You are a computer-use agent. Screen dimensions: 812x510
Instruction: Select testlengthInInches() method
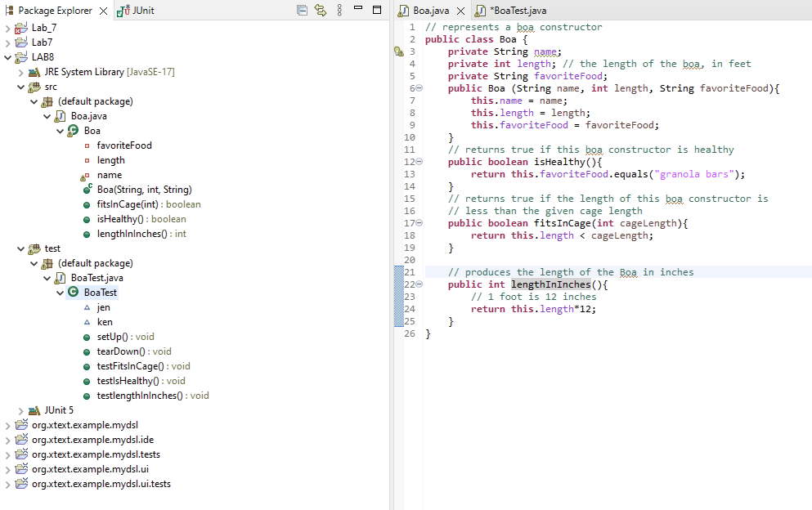[x=153, y=396]
